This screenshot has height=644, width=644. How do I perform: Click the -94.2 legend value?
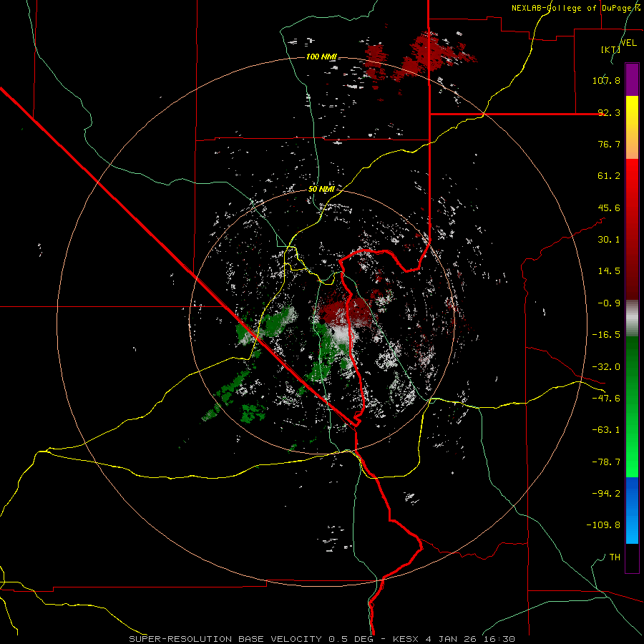(x=606, y=493)
